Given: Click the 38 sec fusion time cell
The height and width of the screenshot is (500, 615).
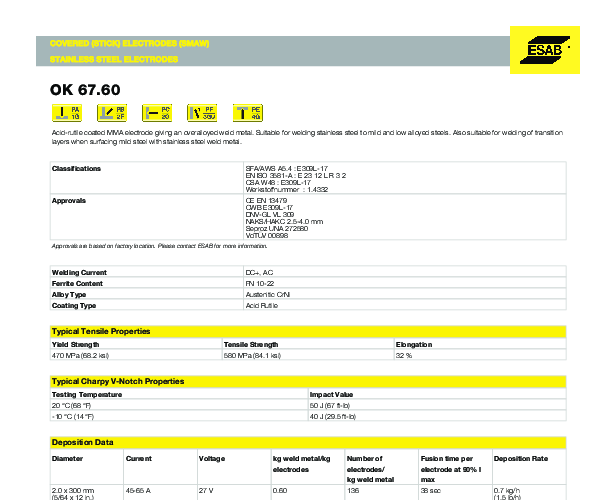Looking at the screenshot, I should (430, 491).
